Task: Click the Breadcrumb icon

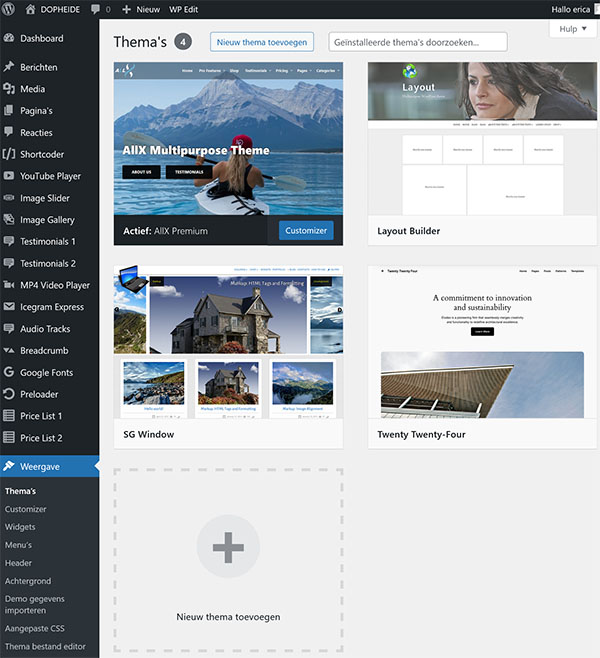Action: click(x=9, y=350)
